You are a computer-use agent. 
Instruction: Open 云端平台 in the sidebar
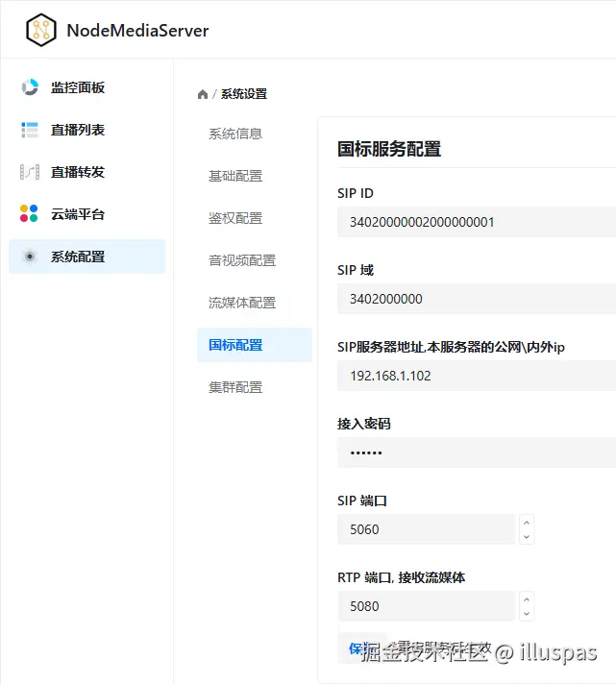(87, 214)
